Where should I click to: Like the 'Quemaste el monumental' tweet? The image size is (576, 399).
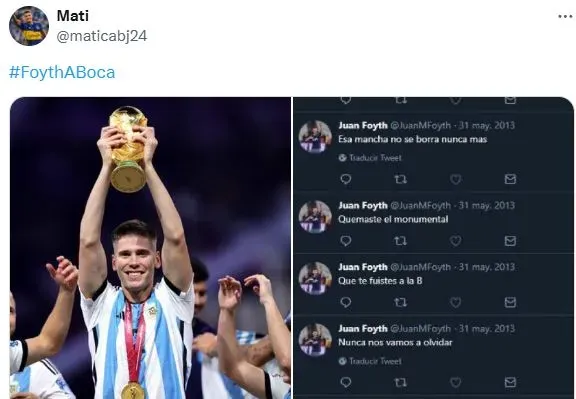point(456,241)
